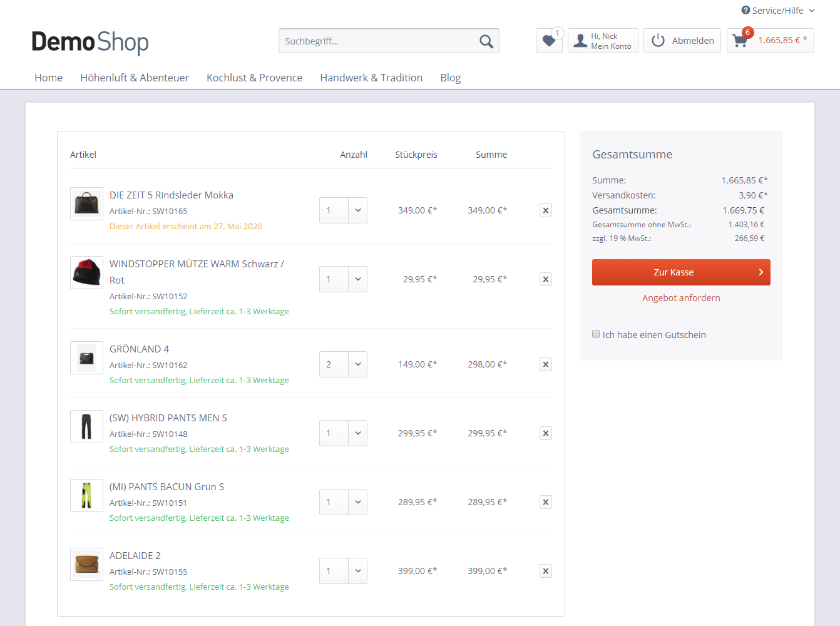
Task: Click the Stückpreis column header
Action: click(x=416, y=155)
